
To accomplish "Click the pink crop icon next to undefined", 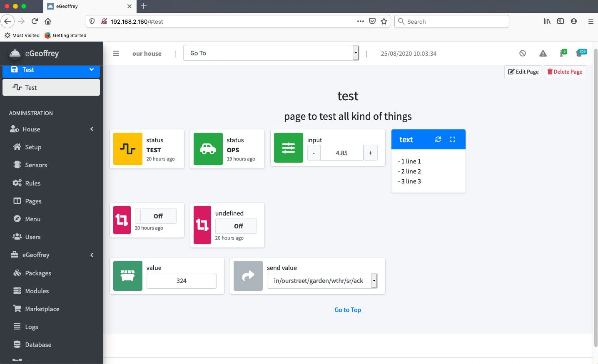I will (202, 225).
